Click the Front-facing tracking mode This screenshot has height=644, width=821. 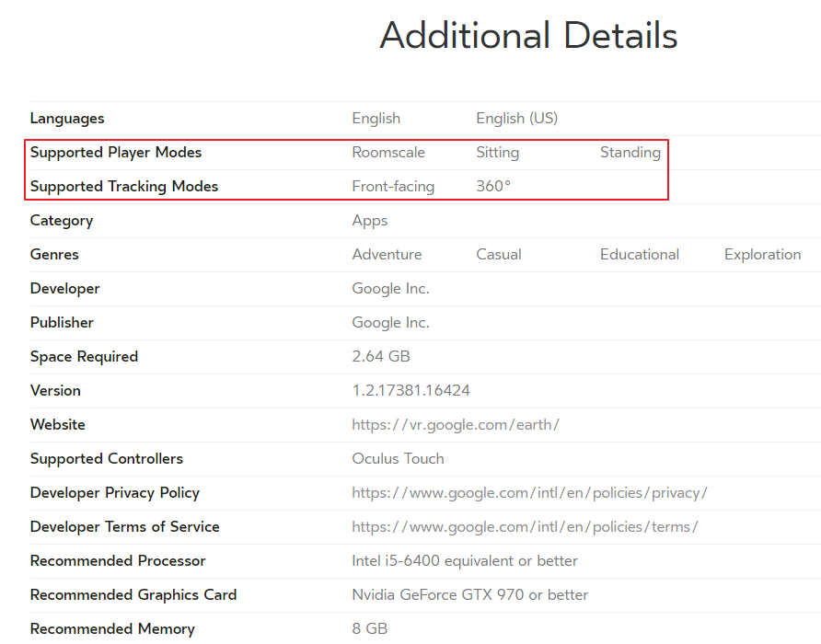click(393, 187)
